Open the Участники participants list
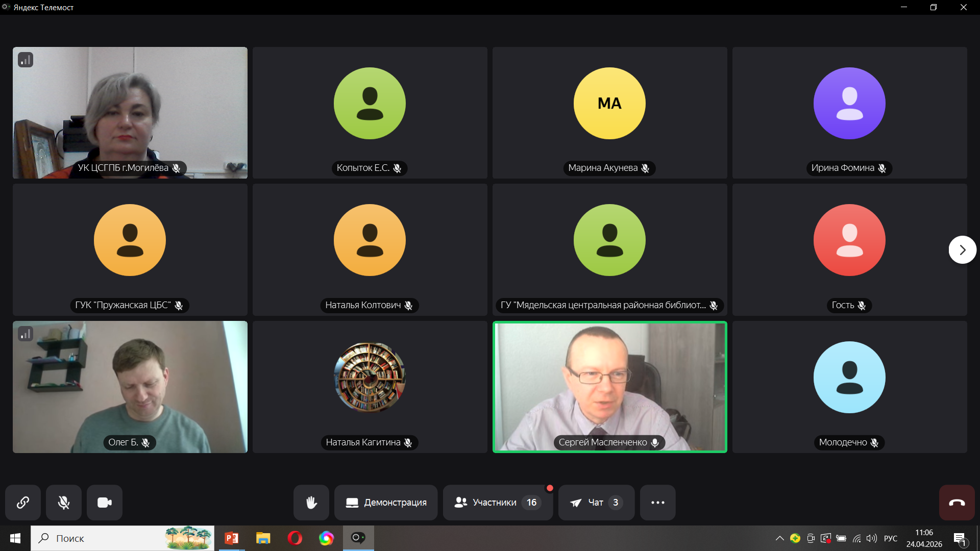This screenshot has width=980, height=551. (x=497, y=503)
